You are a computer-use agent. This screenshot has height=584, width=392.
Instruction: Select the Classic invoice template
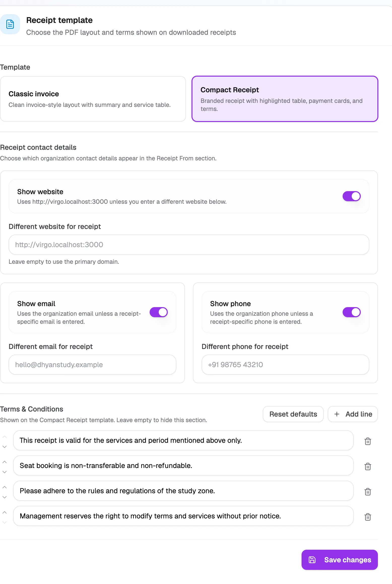point(93,99)
